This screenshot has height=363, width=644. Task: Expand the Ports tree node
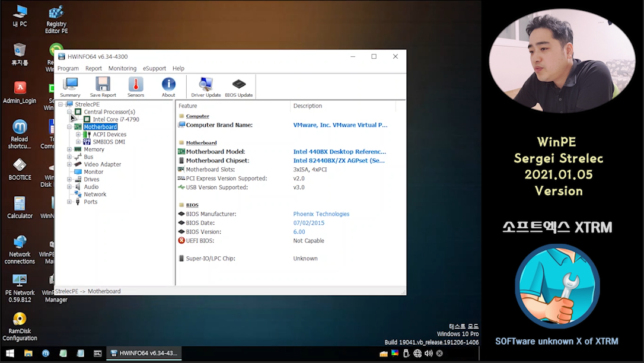click(69, 202)
